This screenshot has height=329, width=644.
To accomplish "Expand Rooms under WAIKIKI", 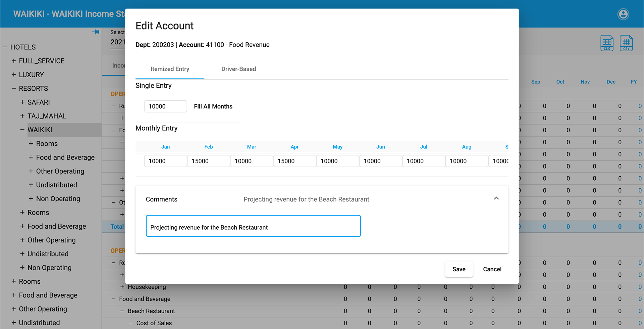I will [x=31, y=143].
